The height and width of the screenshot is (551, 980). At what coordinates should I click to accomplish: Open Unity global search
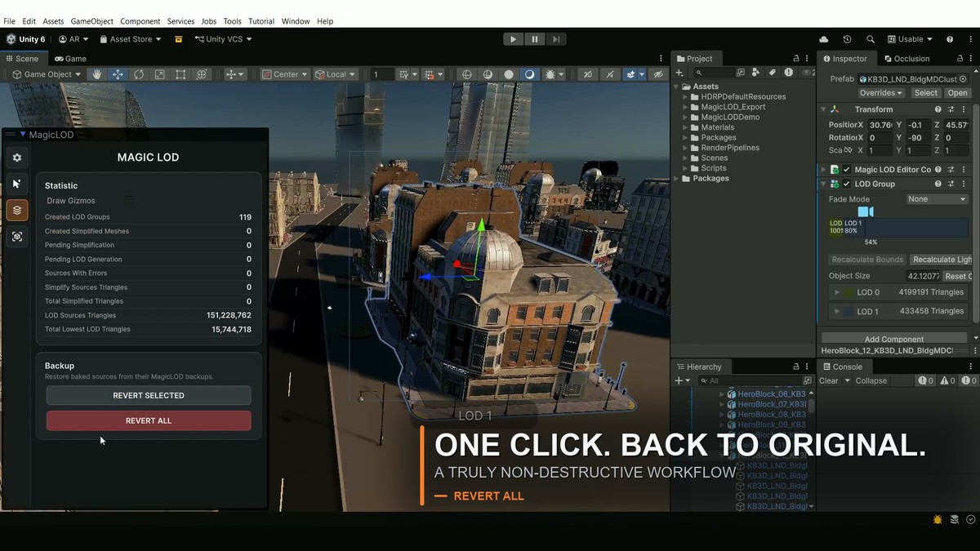871,39
